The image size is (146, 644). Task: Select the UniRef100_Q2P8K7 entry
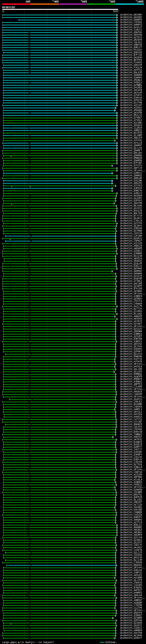click(131, 352)
